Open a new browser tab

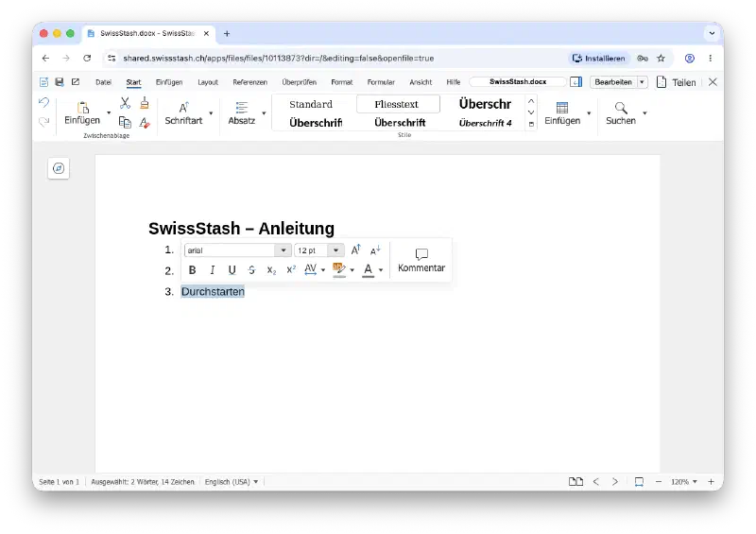tap(227, 34)
